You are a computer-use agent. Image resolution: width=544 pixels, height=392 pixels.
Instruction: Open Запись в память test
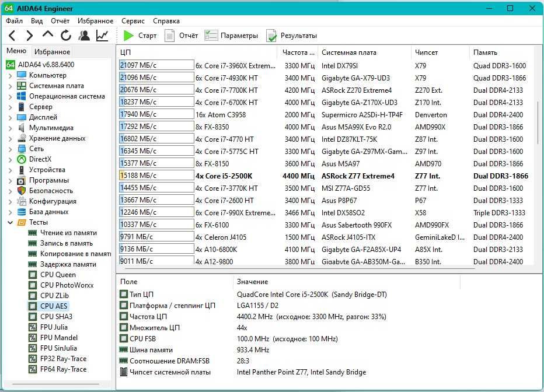tap(67, 243)
